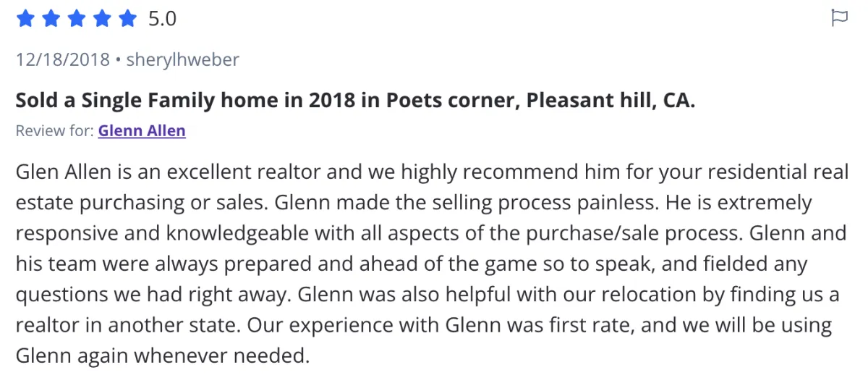
Task: Click the flag icon to report review
Action: coord(839,19)
